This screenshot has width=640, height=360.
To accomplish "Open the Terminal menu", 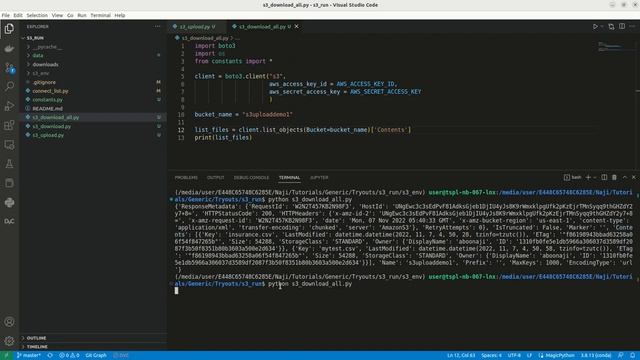I will point(100,15).
